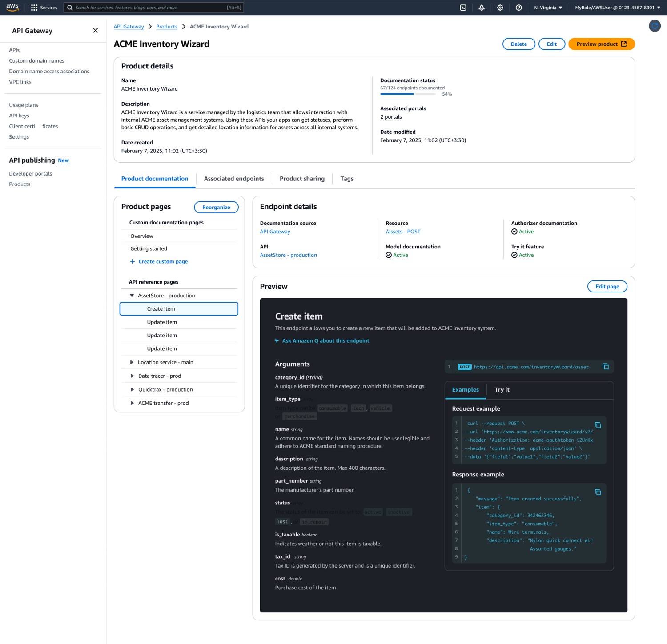Click the API Gateway documentation source link

pos(275,232)
